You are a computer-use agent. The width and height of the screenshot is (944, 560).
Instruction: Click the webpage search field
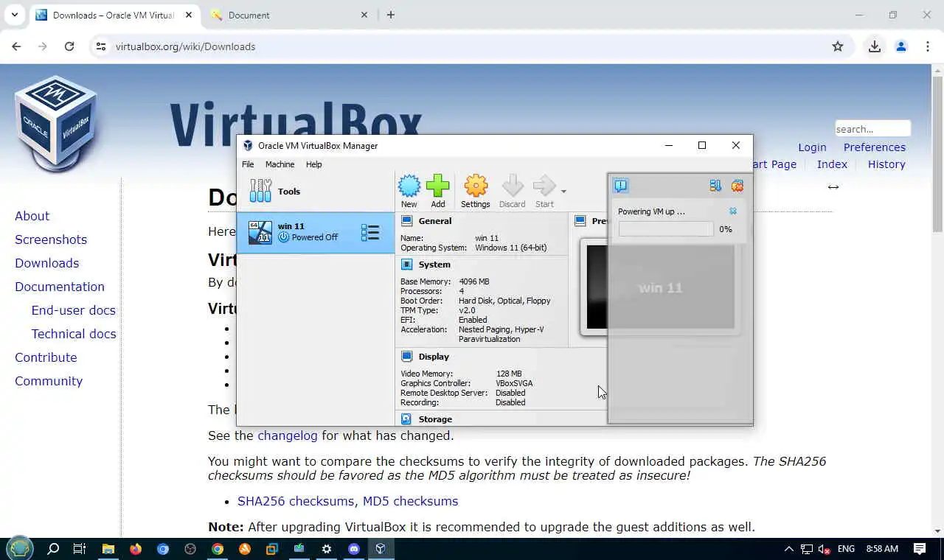point(872,129)
